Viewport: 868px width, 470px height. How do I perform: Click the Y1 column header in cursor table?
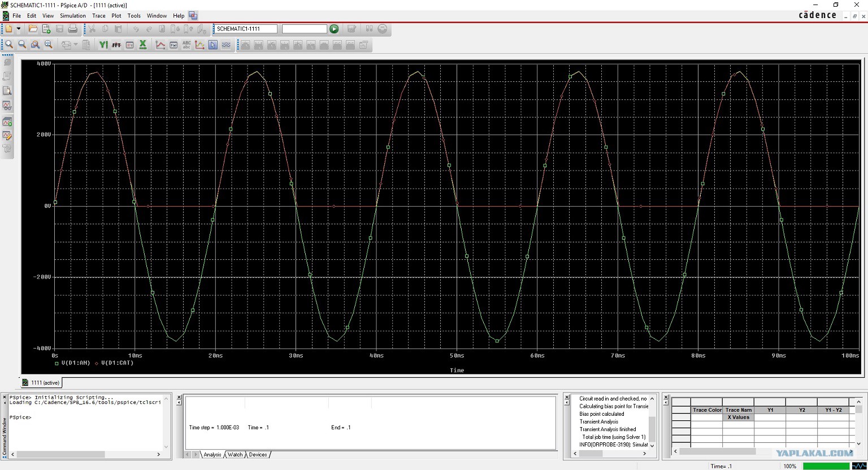[x=770, y=410]
